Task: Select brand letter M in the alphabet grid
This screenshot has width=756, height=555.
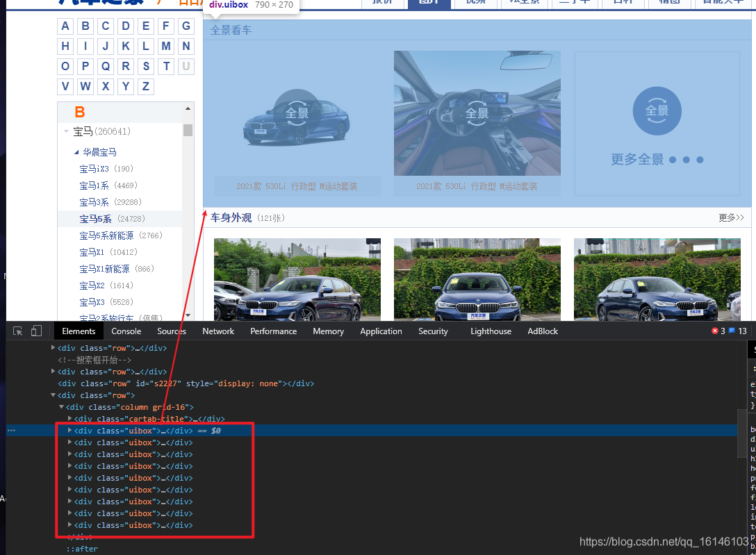Action: [166, 47]
